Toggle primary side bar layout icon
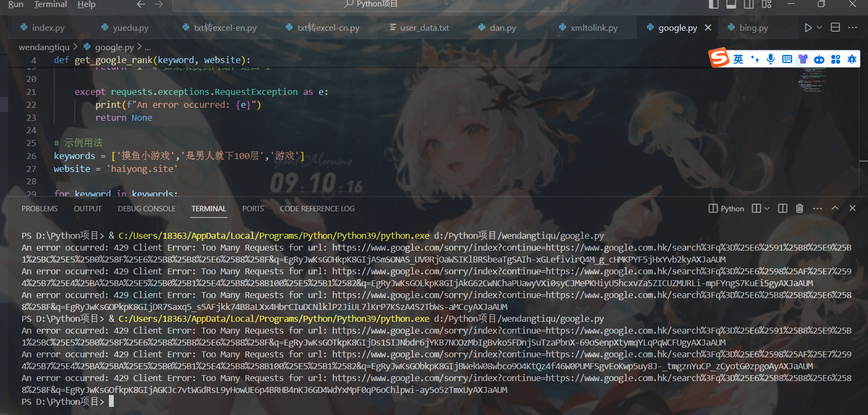 [713, 4]
